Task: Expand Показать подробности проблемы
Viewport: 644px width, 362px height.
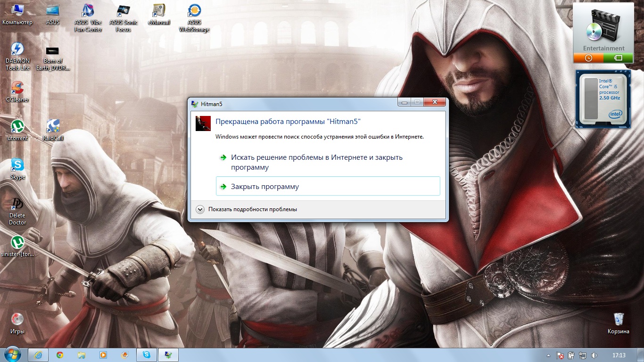Action: click(x=247, y=209)
